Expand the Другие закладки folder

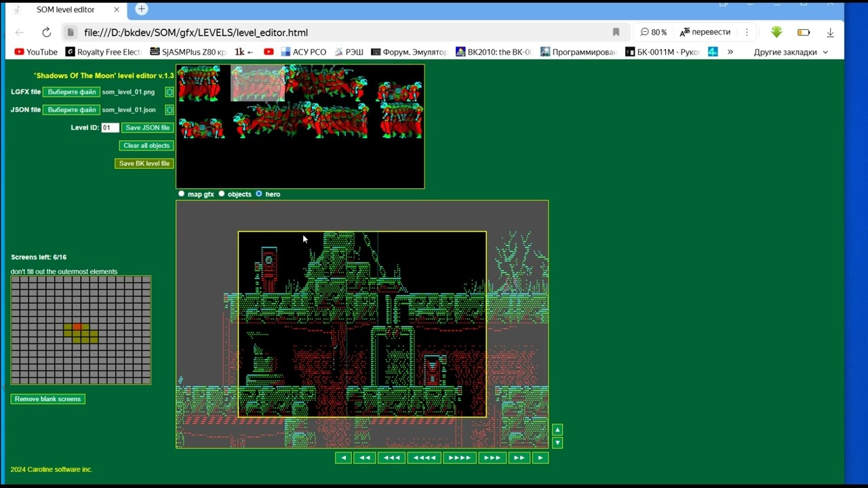coord(791,52)
